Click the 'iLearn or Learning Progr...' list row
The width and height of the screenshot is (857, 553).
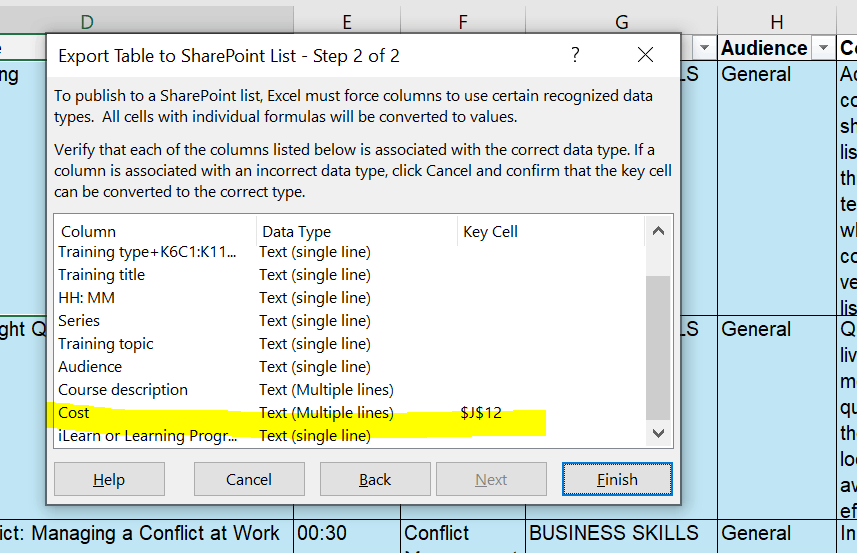pyautogui.click(x=350, y=436)
